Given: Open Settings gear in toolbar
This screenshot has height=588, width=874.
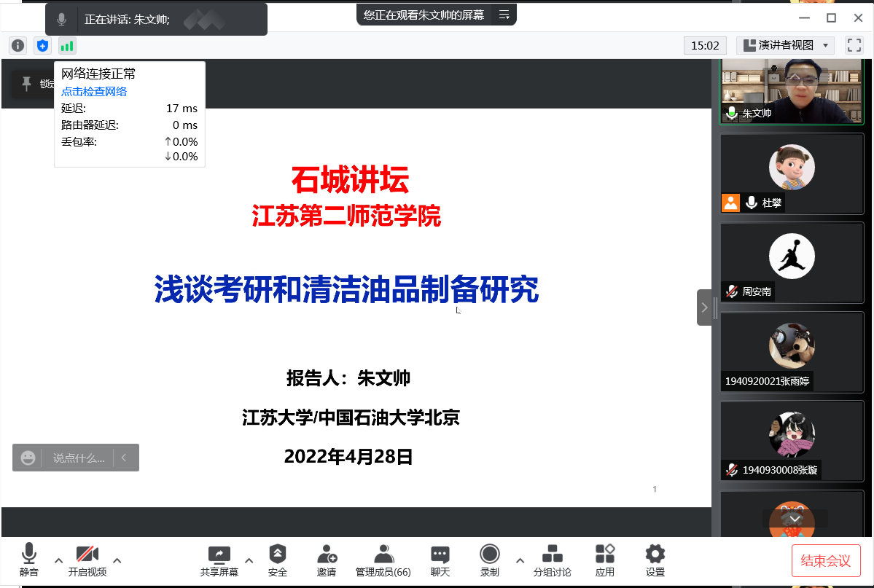Looking at the screenshot, I should (x=655, y=560).
